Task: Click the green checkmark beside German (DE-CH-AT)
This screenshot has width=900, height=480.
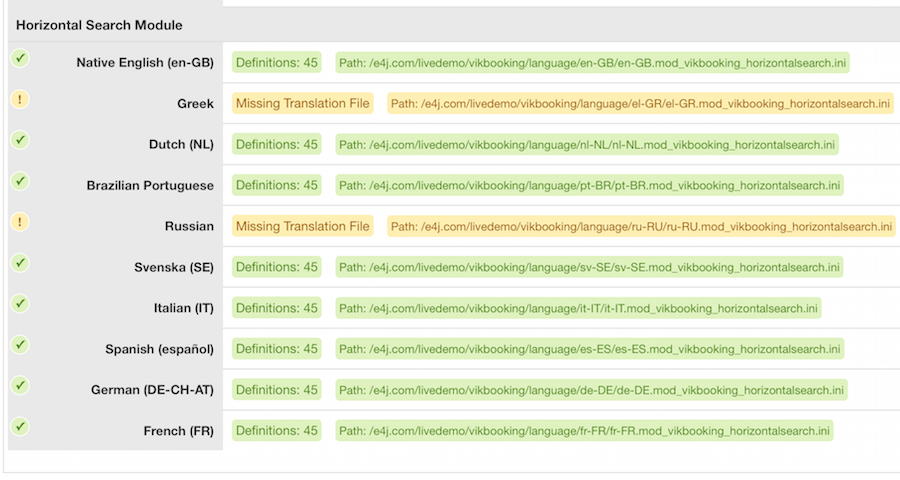Action: [20, 386]
